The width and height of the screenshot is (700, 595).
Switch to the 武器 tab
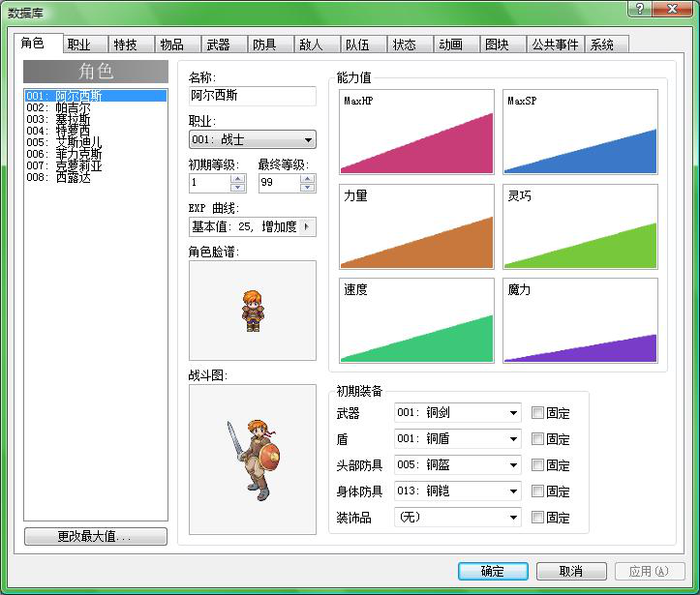click(x=224, y=45)
